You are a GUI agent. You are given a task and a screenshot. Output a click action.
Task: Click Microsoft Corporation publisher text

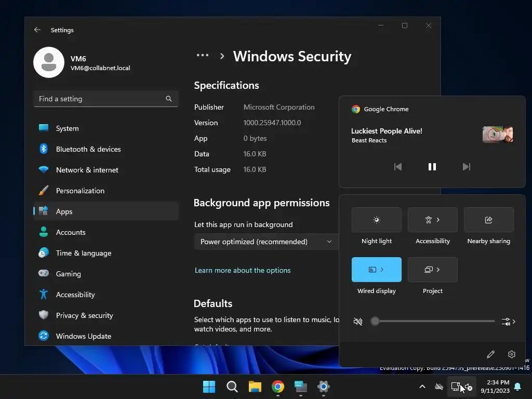(279, 107)
